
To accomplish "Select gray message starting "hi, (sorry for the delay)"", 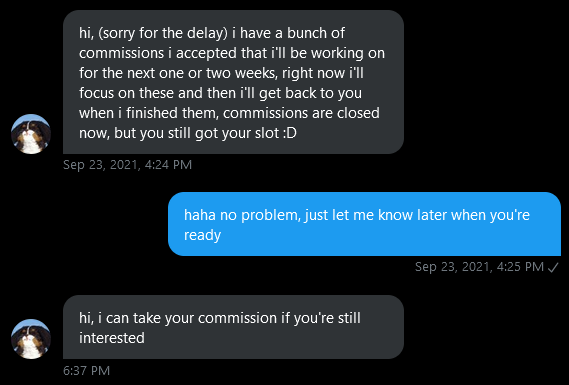I will click(233, 82).
